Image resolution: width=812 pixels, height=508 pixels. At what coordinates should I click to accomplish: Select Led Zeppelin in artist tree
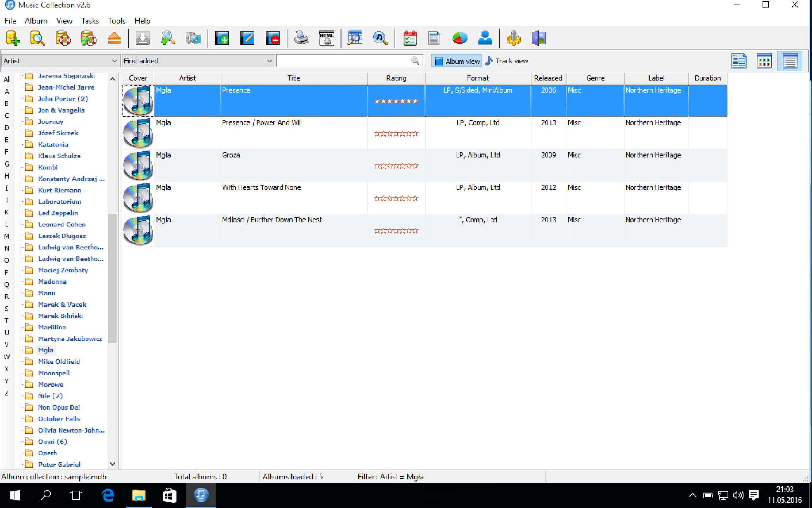click(x=58, y=213)
